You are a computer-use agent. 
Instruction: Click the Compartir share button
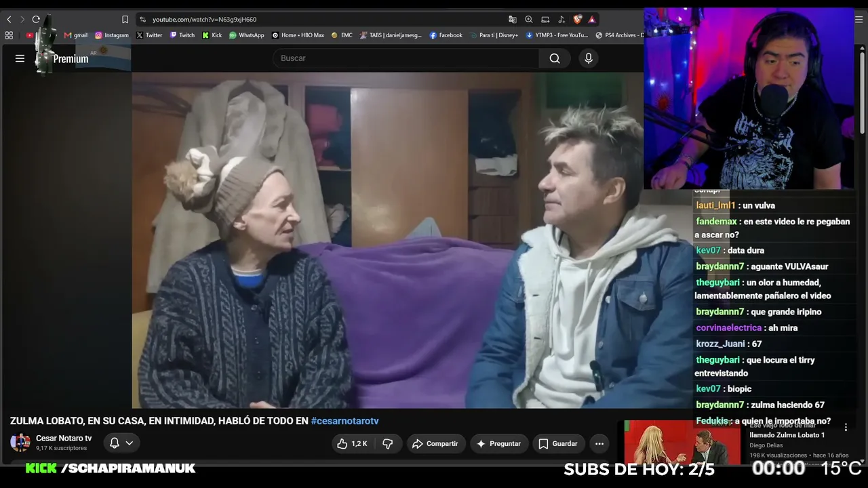[435, 443]
